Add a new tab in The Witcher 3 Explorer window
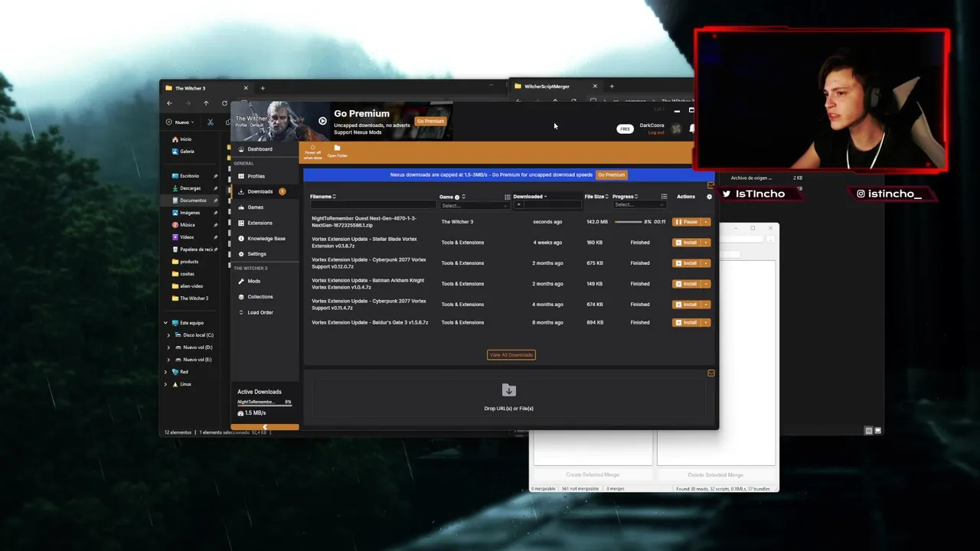The height and width of the screenshot is (551, 980). click(x=263, y=88)
